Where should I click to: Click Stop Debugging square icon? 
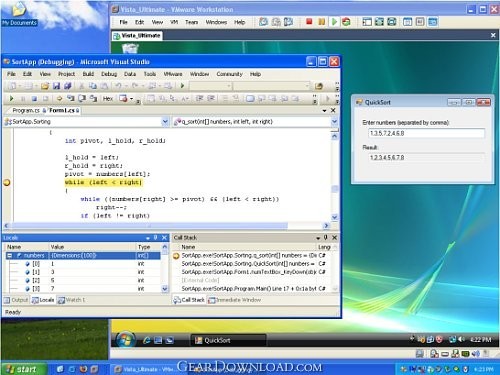pos(34,99)
